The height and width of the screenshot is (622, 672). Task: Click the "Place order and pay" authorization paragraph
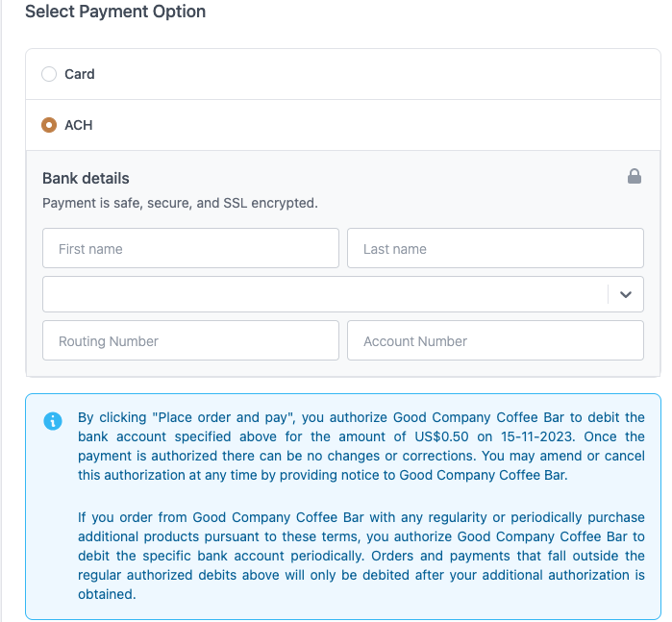click(x=361, y=447)
